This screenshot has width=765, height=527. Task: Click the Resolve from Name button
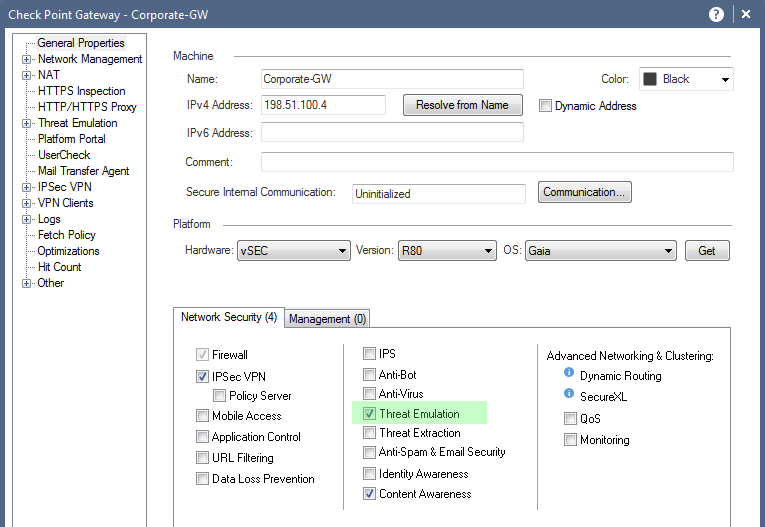pyautogui.click(x=463, y=105)
